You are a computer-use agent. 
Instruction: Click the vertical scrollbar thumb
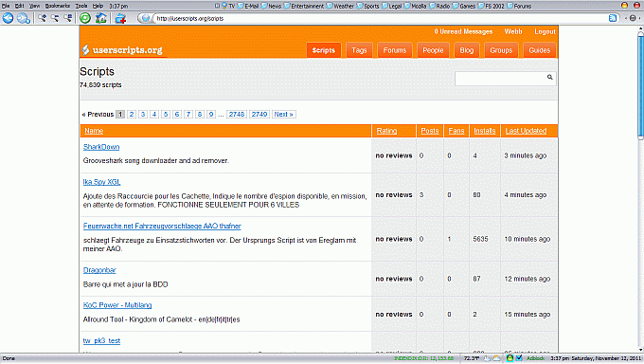coord(640,86)
